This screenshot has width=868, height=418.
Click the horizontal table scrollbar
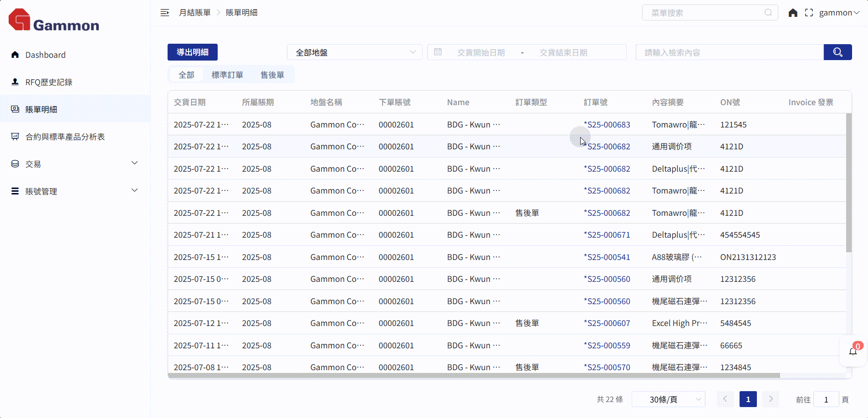coord(474,376)
